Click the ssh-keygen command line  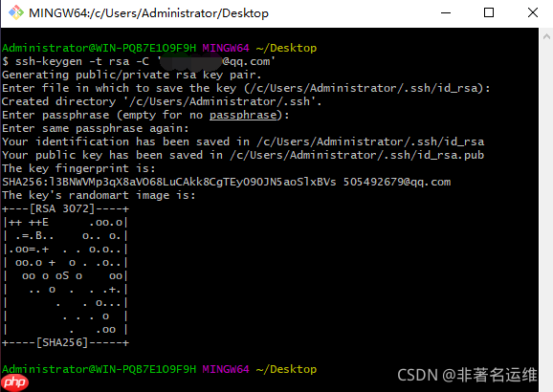pyautogui.click(x=138, y=61)
